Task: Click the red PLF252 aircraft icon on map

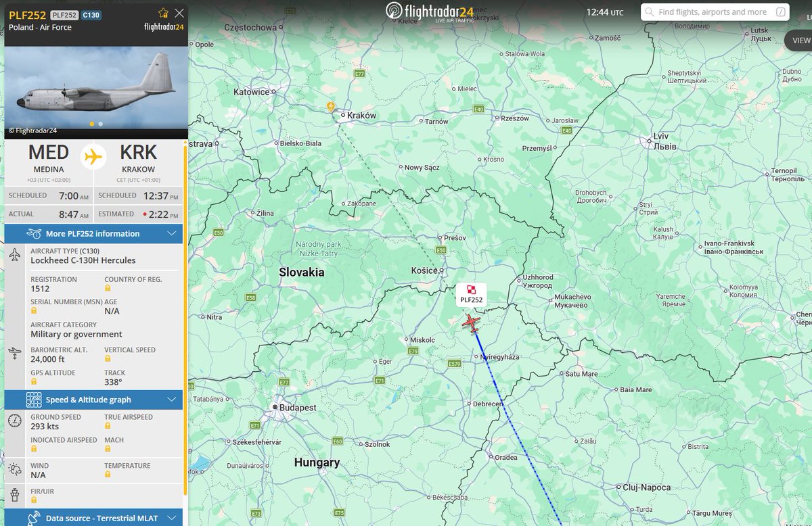Action: (471, 322)
